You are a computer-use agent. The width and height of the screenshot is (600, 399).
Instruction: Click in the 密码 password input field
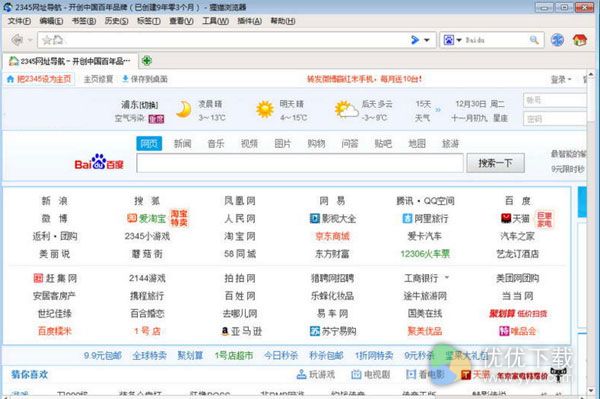coord(554,119)
